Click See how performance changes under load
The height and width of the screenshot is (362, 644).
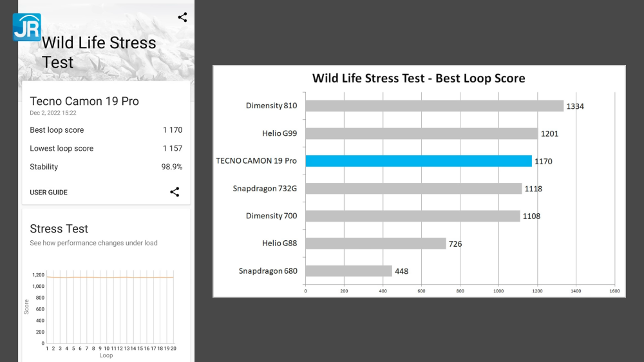pos(93,243)
